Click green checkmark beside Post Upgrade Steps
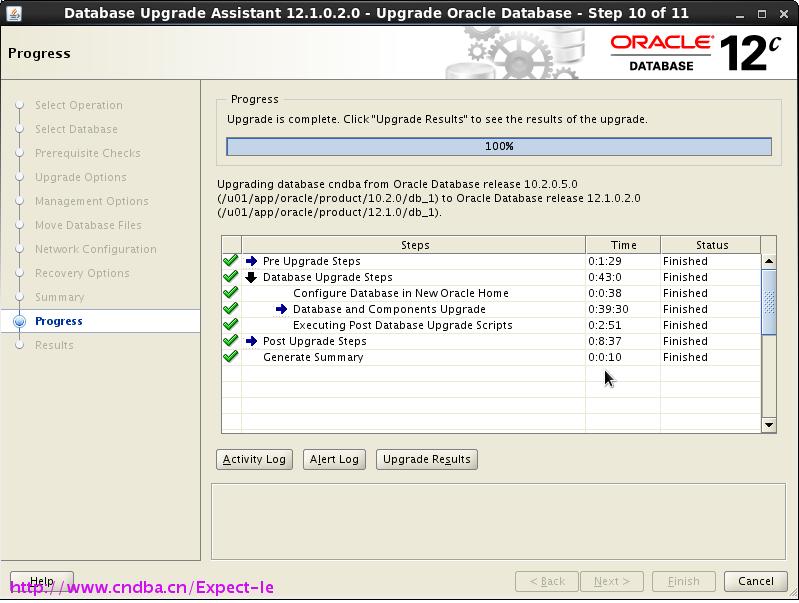This screenshot has height=603, width=799. point(231,340)
